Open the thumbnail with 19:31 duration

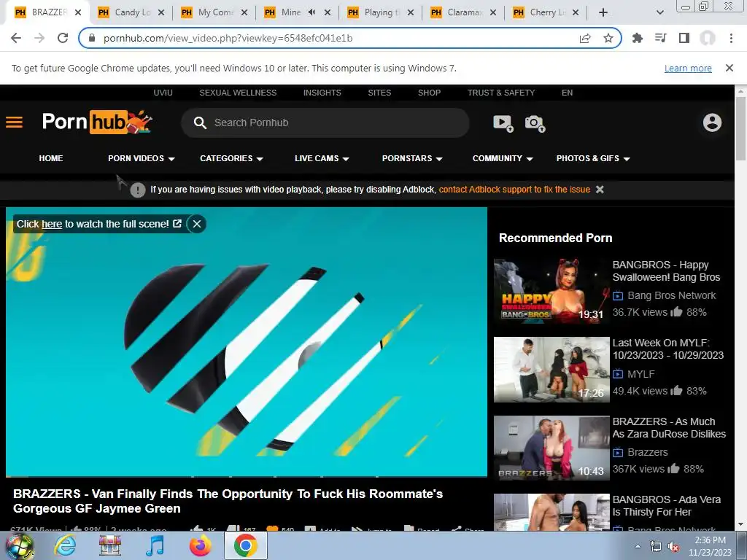coord(551,291)
